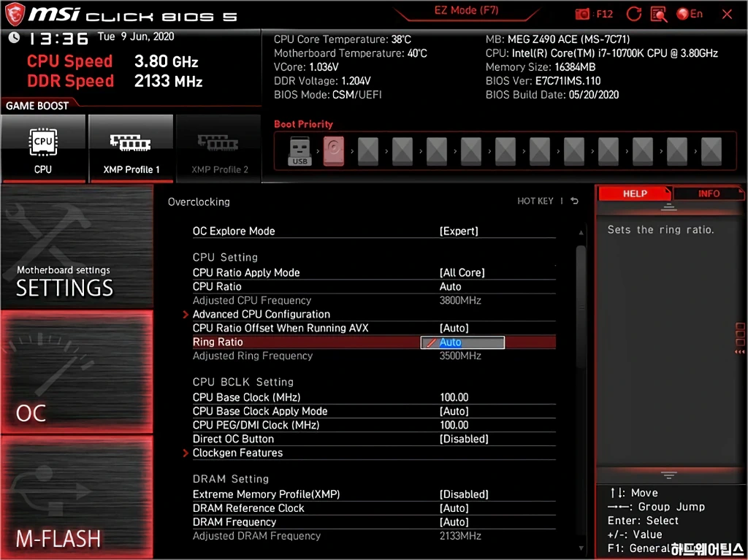Viewport: 748px width, 560px height.
Task: Click the circular refresh arrow icon in header
Action: 633,15
